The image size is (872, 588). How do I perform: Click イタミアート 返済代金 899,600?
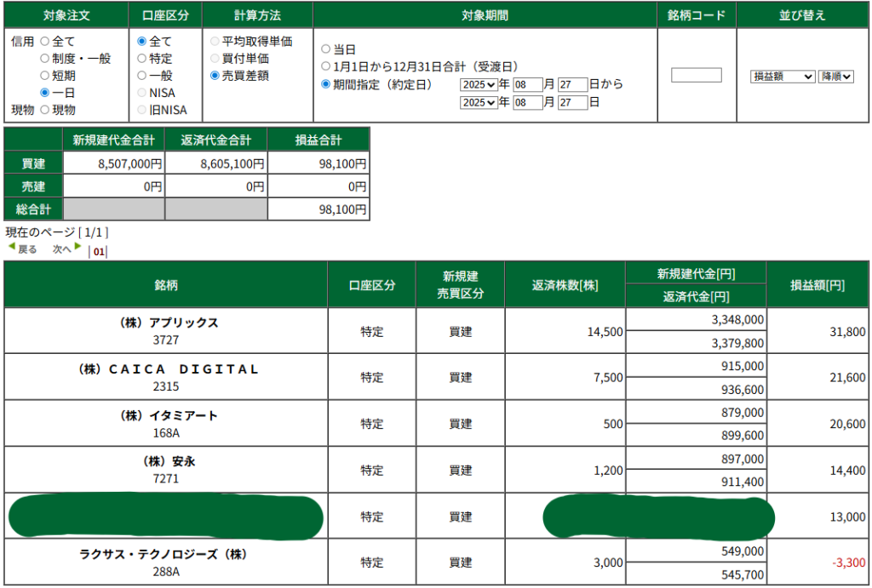(743, 436)
